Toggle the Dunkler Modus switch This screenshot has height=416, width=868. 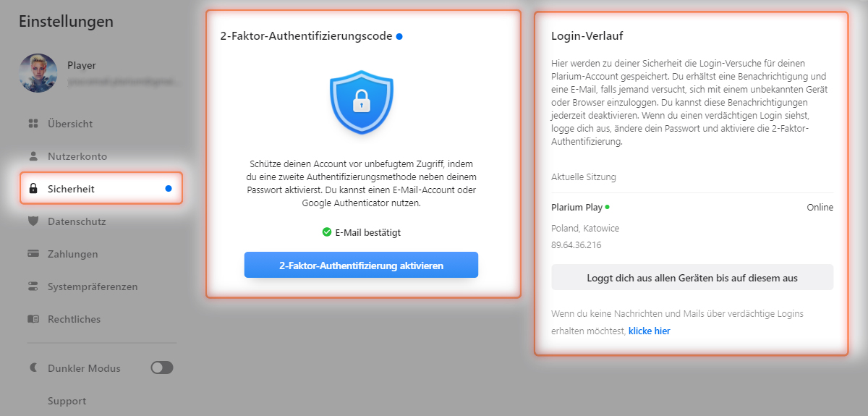pyautogui.click(x=162, y=368)
